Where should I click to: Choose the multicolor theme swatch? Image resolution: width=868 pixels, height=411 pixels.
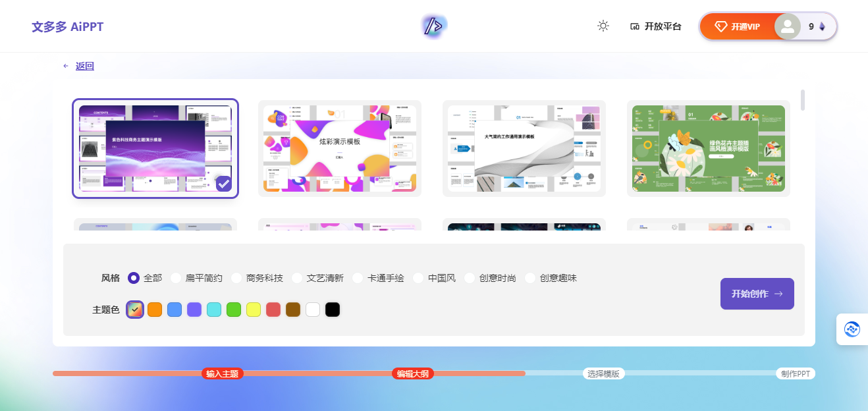tap(135, 310)
